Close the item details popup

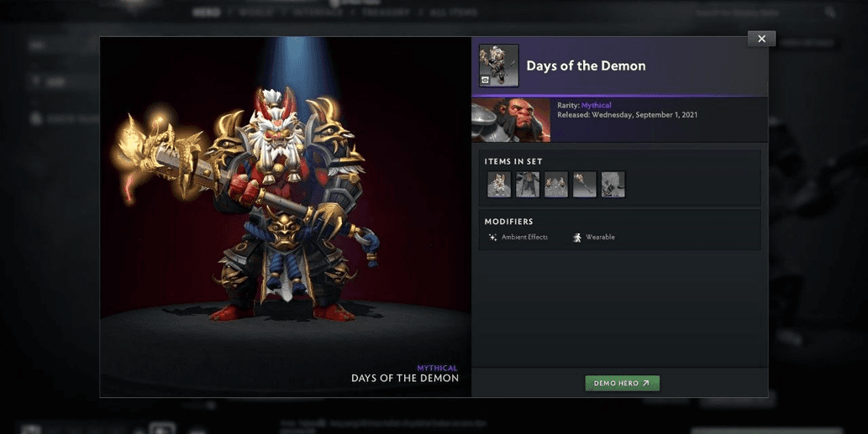[762, 39]
